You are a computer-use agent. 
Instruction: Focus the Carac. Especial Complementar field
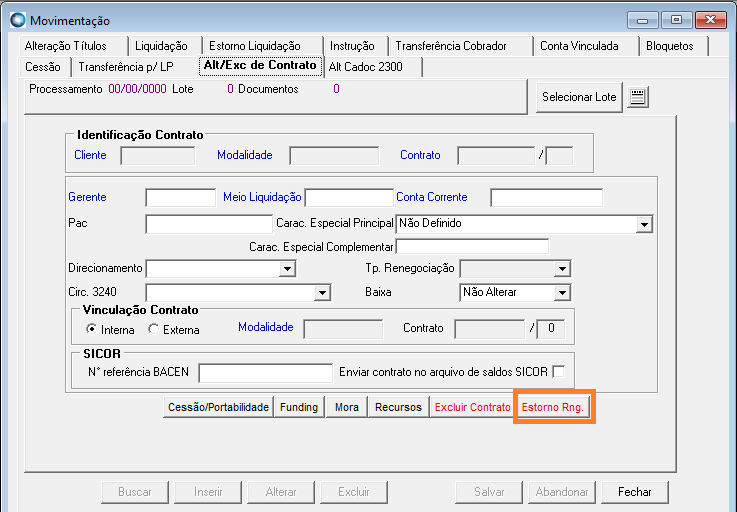pos(472,247)
